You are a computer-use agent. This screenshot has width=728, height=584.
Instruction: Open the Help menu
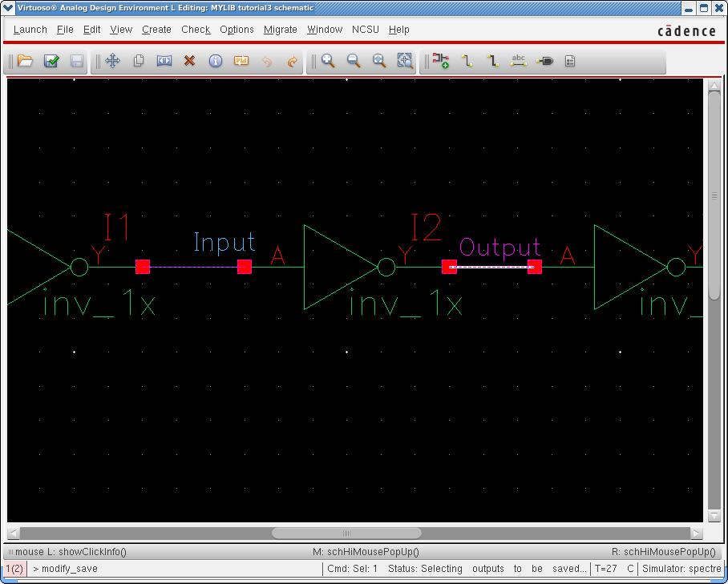click(x=398, y=30)
